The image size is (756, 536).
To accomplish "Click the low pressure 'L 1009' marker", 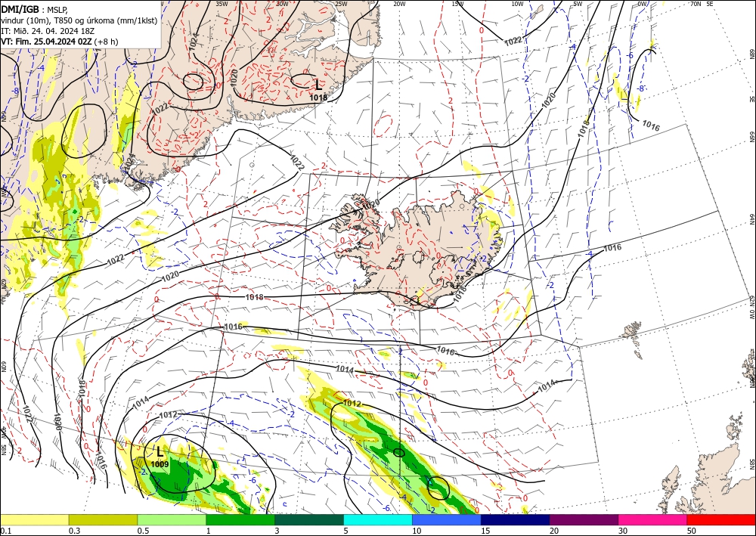I will 160,457.
